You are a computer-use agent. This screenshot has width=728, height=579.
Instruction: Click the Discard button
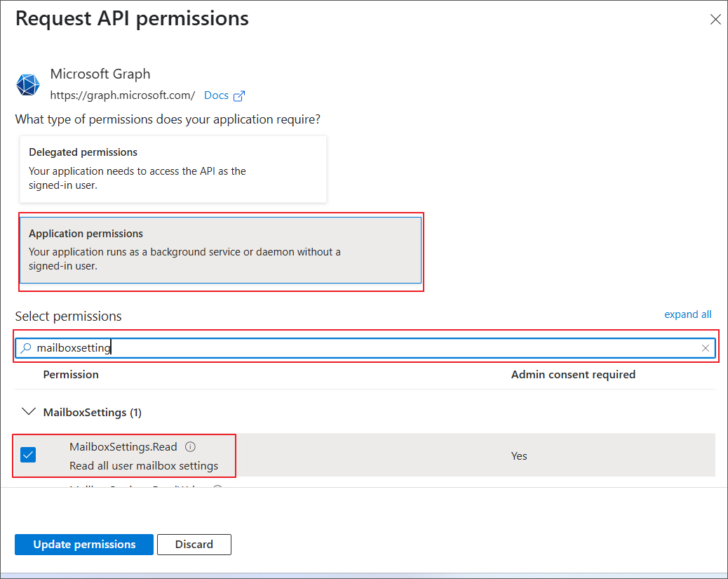(194, 545)
